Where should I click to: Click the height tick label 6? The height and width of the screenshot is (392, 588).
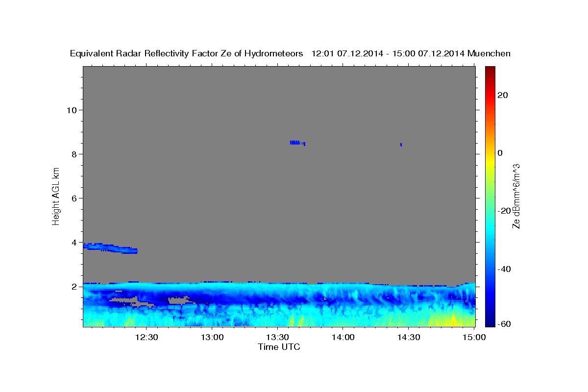(73, 198)
